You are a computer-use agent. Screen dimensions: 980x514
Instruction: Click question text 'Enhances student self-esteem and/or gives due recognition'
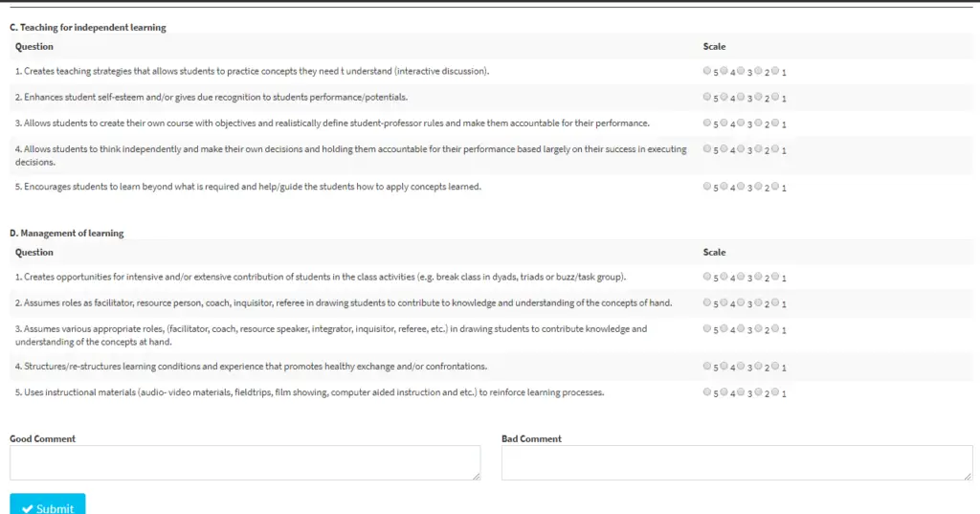coord(212,98)
